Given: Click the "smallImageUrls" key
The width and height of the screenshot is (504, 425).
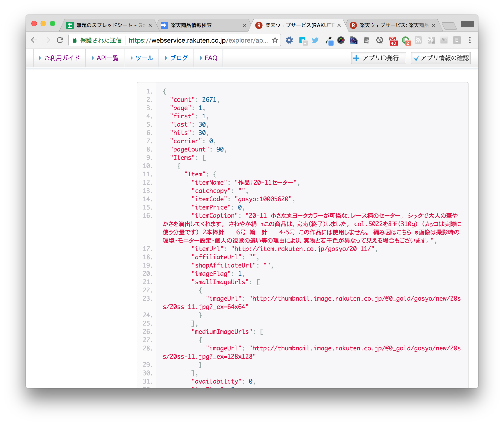Looking at the screenshot, I should click(x=220, y=282).
